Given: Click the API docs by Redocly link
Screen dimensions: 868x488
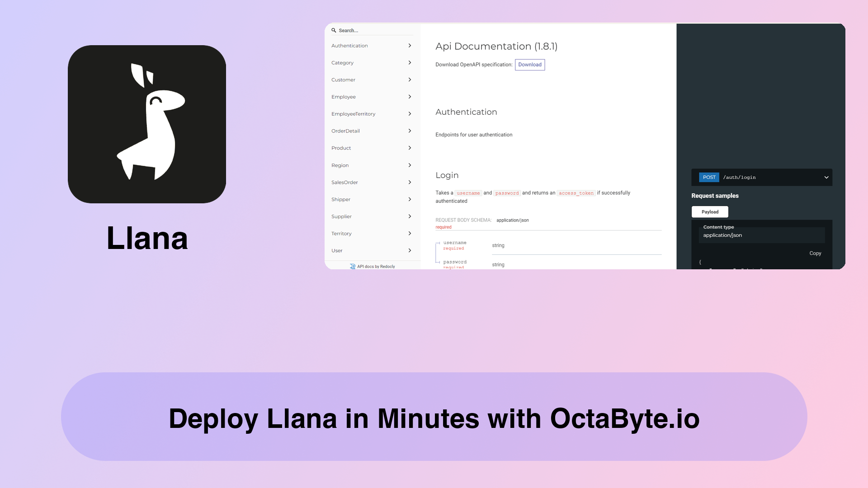Looking at the screenshot, I should [373, 266].
